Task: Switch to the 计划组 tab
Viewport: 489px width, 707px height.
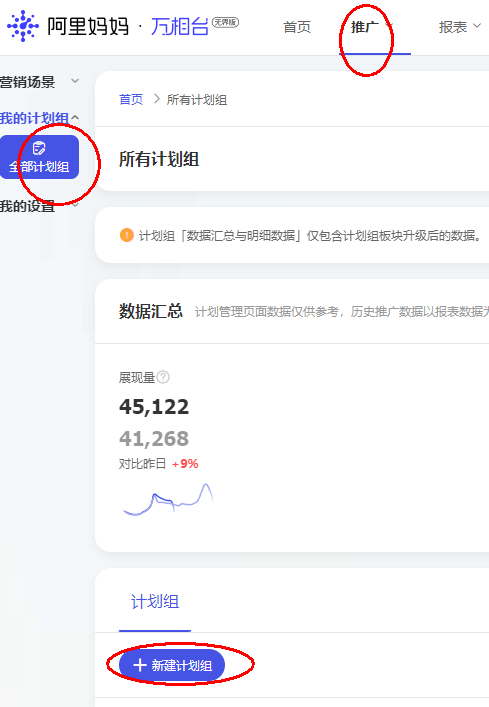Action: coord(155,602)
